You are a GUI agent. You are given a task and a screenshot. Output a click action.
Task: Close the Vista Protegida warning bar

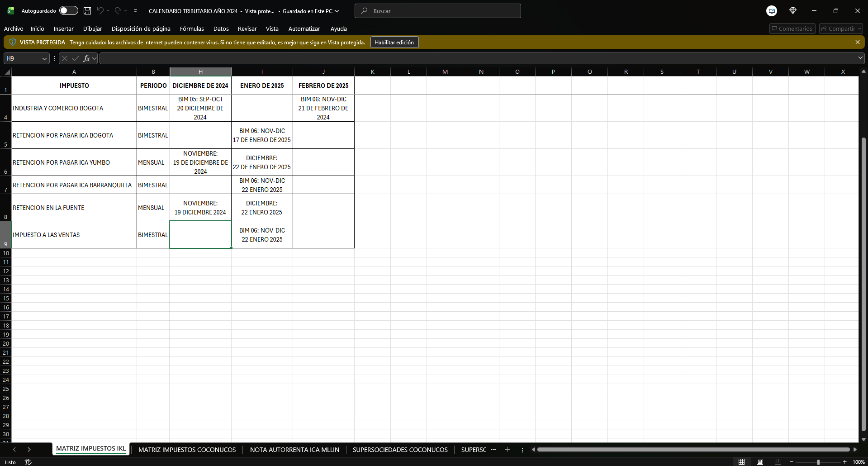[x=857, y=42]
